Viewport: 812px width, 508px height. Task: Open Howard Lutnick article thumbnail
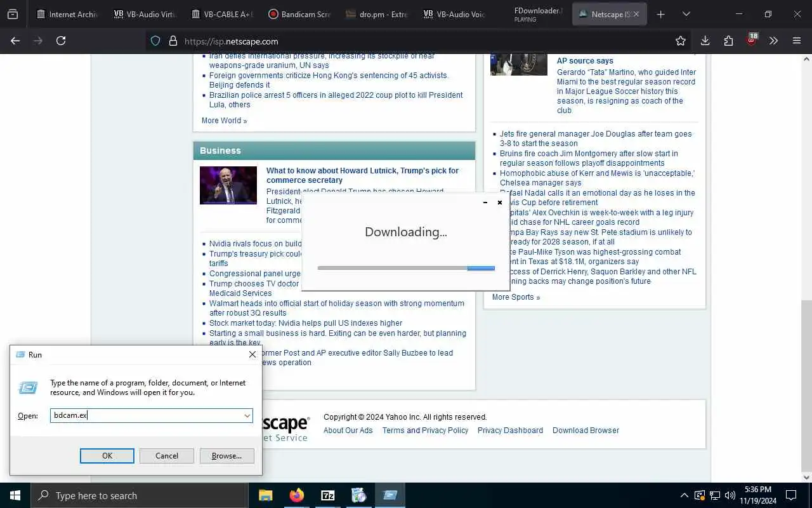point(228,185)
